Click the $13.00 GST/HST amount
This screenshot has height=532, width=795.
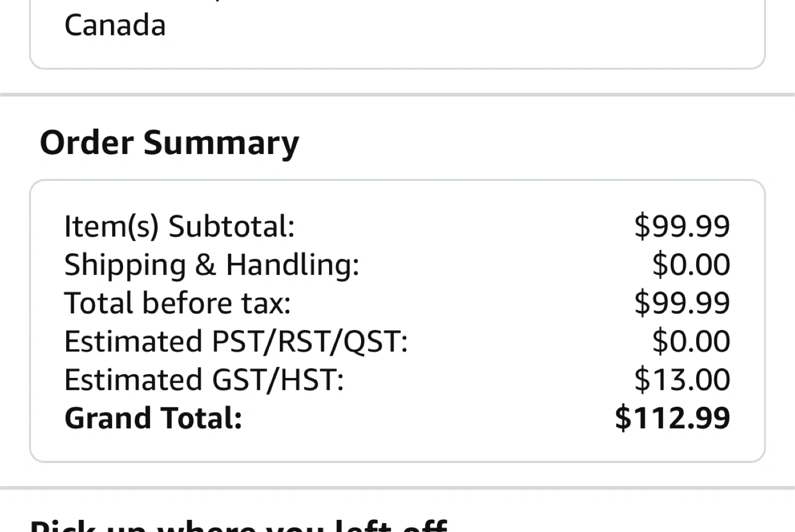(x=682, y=380)
